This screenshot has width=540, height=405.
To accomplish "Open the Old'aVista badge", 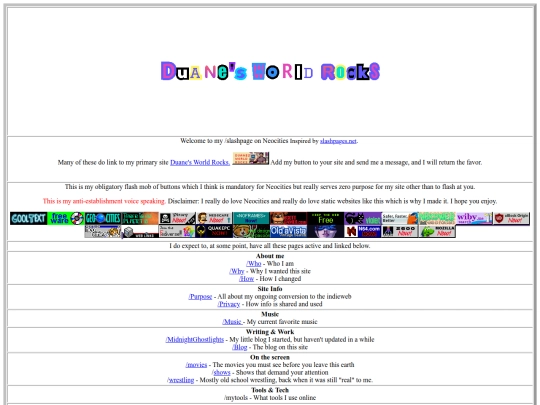I will (289, 231).
